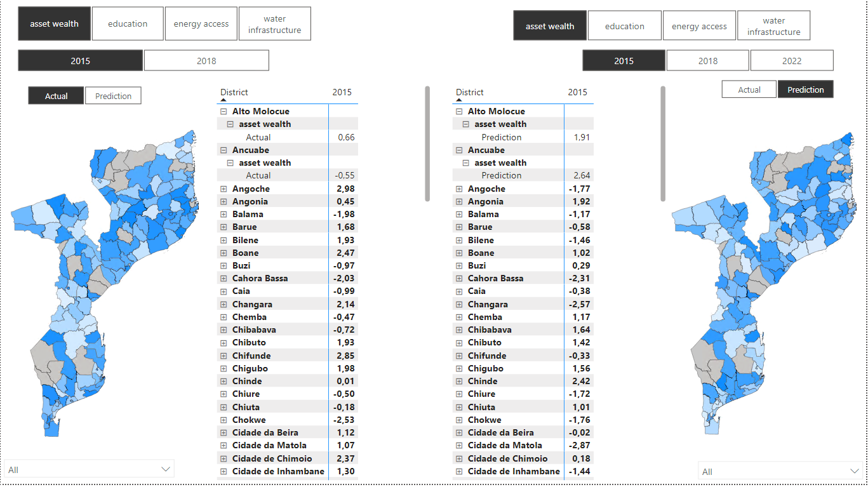Expand Cahora Bassa in the left table
The width and height of the screenshot is (868, 487).
[x=224, y=278]
